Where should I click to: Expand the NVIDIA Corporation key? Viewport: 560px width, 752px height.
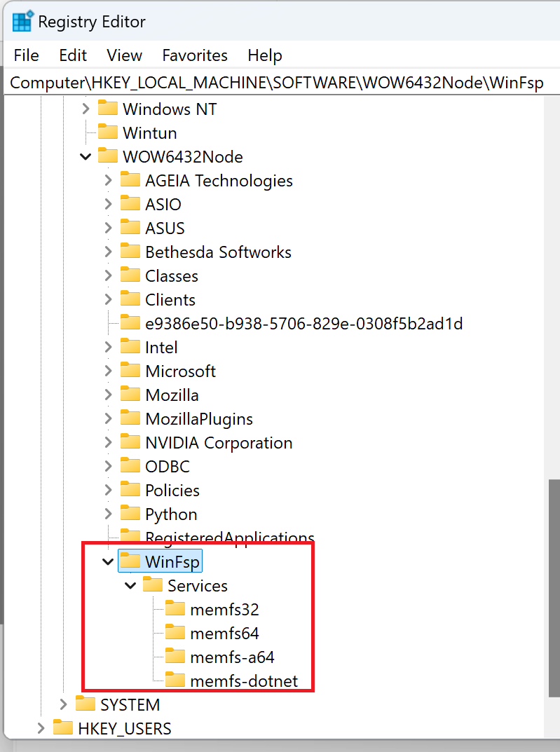click(x=109, y=443)
